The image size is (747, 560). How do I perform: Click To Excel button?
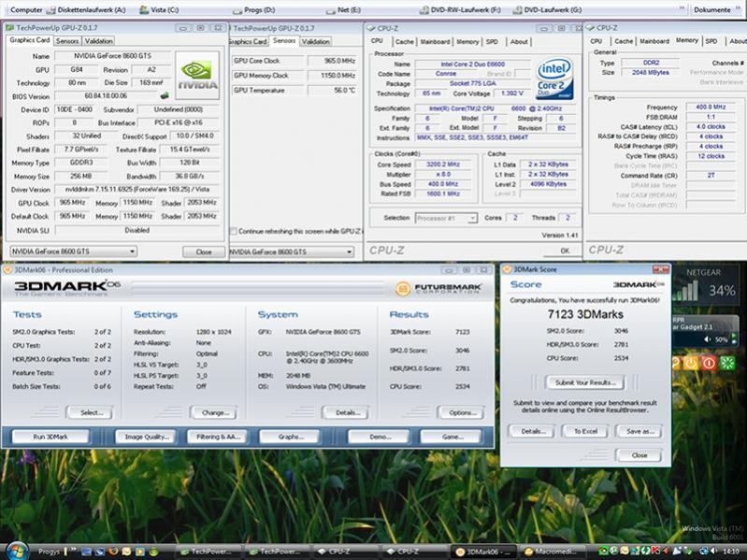pyautogui.click(x=585, y=431)
